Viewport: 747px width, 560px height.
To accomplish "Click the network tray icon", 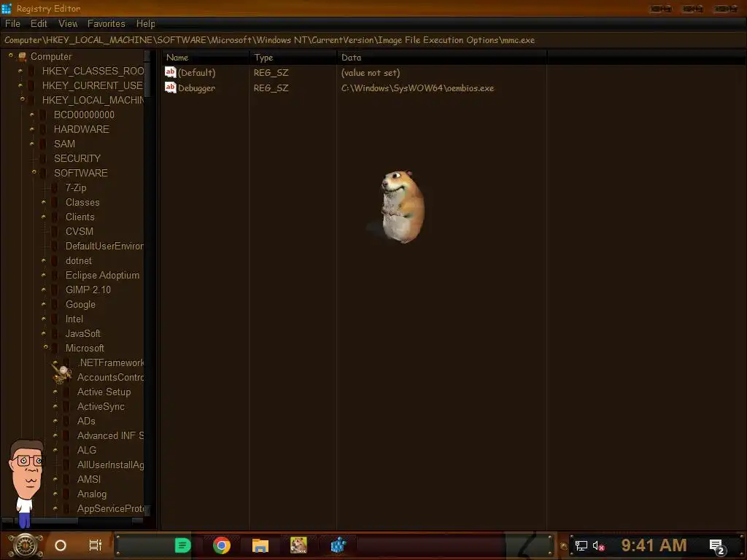I will [x=581, y=545].
